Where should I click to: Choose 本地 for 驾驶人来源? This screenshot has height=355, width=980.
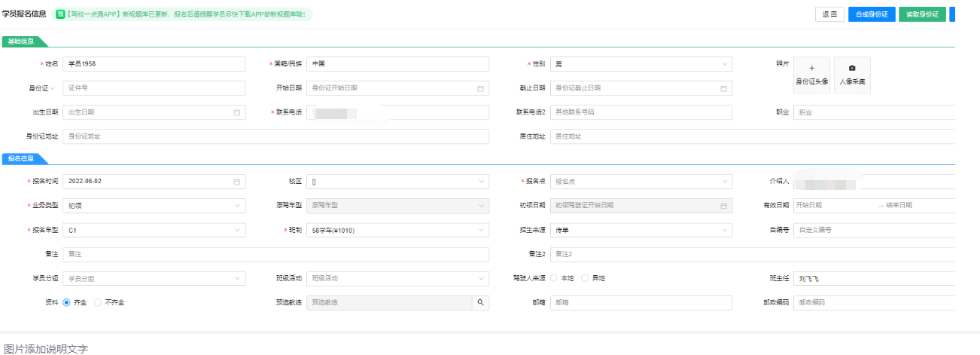555,278
